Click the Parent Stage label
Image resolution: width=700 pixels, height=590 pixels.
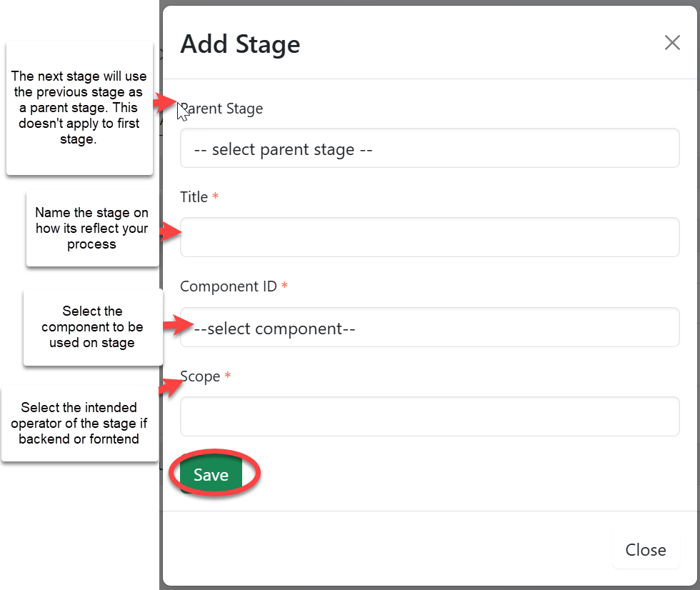click(223, 109)
